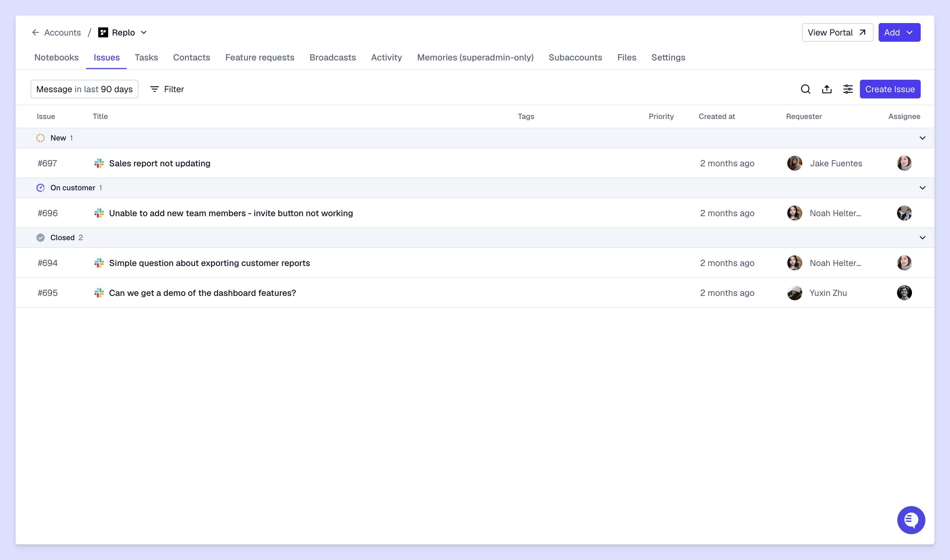Open the Broadcasts tab
This screenshot has height=560, width=950.
(332, 57)
